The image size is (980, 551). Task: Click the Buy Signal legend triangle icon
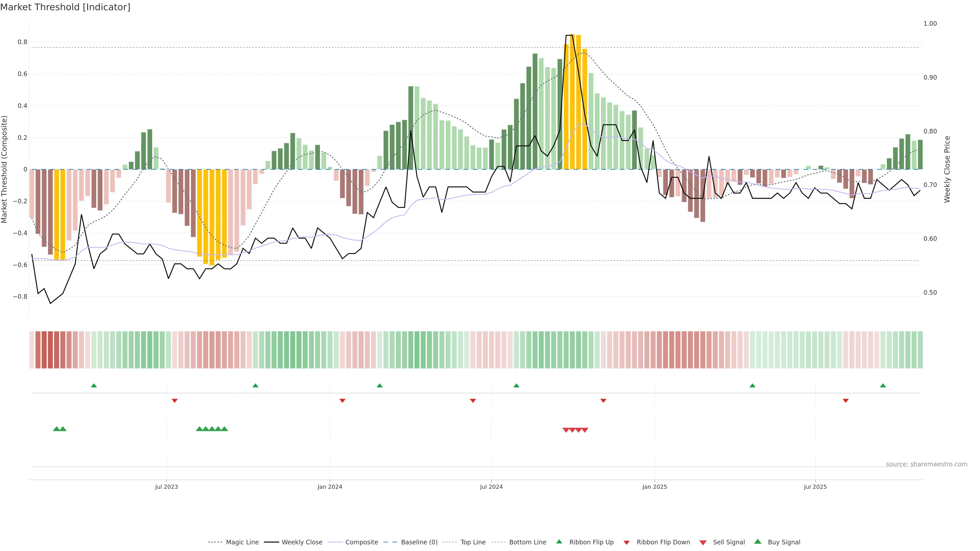click(x=757, y=542)
